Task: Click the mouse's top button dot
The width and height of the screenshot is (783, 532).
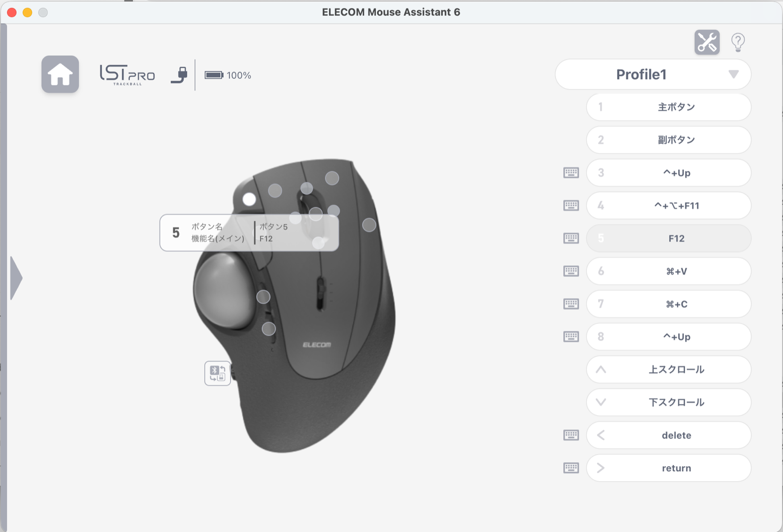Action: click(x=332, y=178)
